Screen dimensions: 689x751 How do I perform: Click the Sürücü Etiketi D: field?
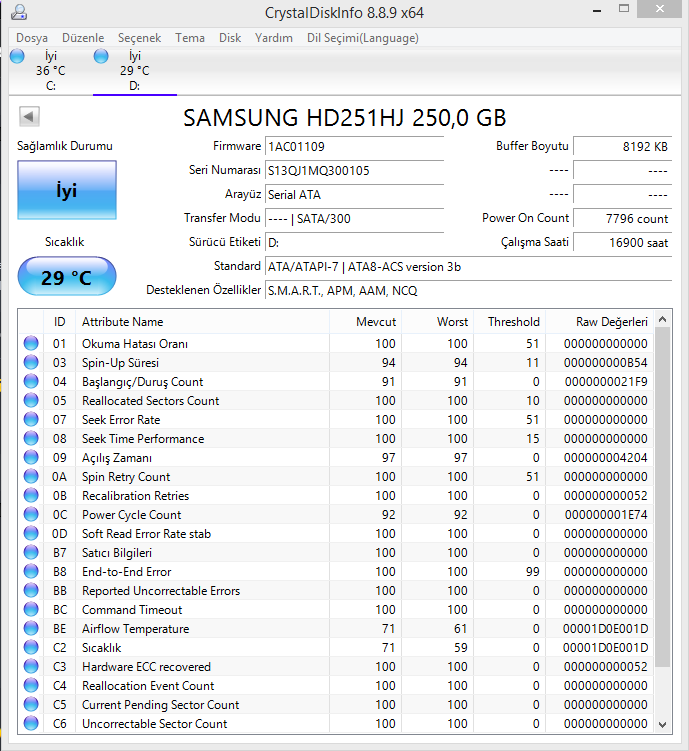(355, 243)
